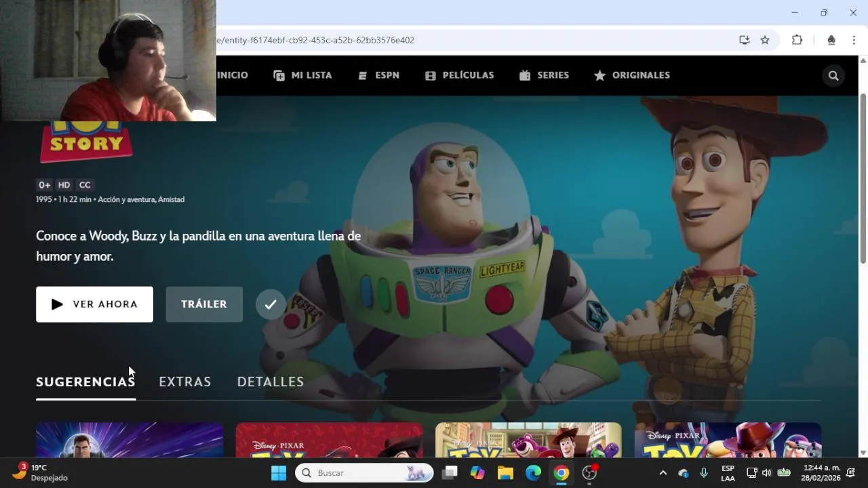Open the suggestion thumbnail with Lotso bear
This screenshot has width=868, height=488.
pyautogui.click(x=528, y=440)
